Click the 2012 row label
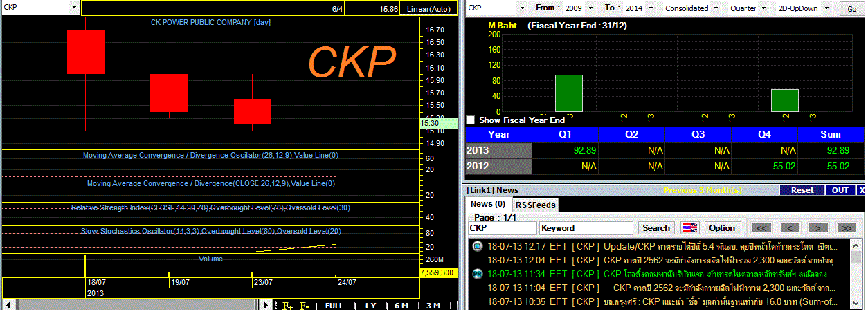Image resolution: width=868 pixels, height=316 pixels. [x=498, y=167]
